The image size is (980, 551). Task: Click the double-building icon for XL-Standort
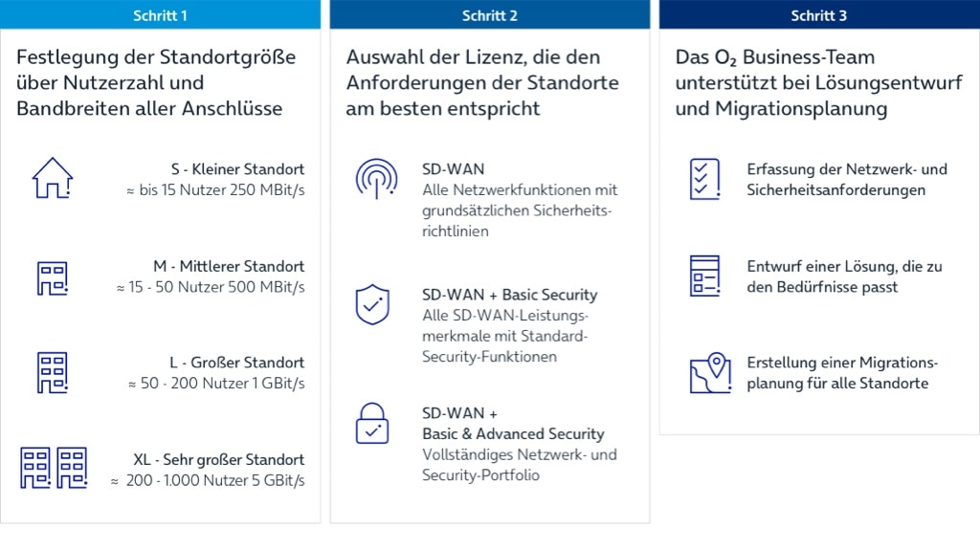pos(53,467)
